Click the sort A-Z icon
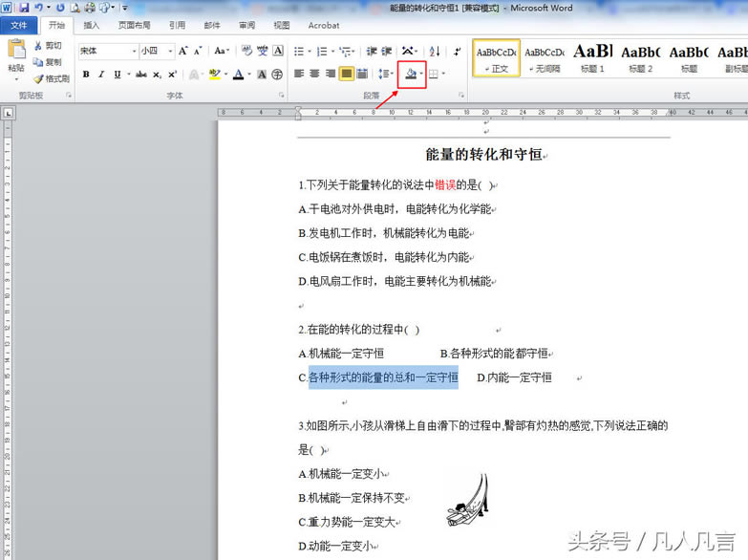Screen dimensions: 748x560 (x=435, y=52)
